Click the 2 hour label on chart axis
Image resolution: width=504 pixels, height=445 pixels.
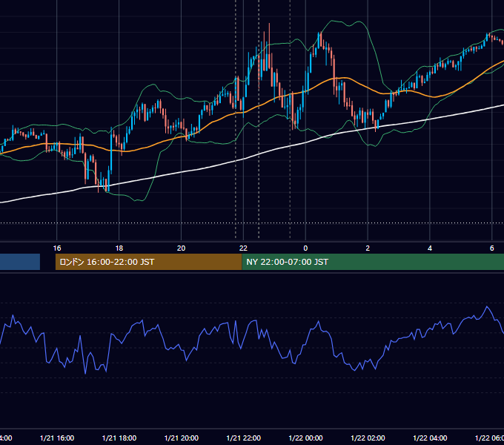[x=368, y=248]
